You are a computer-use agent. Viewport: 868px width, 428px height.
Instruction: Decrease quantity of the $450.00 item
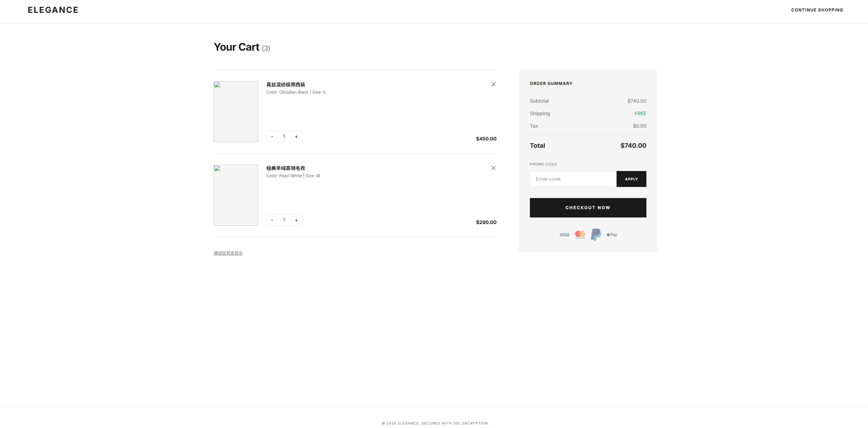pyautogui.click(x=272, y=137)
